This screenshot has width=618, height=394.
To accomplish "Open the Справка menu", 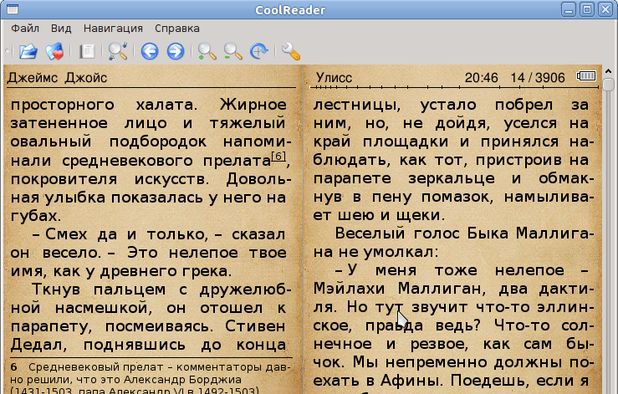I will pos(177,28).
